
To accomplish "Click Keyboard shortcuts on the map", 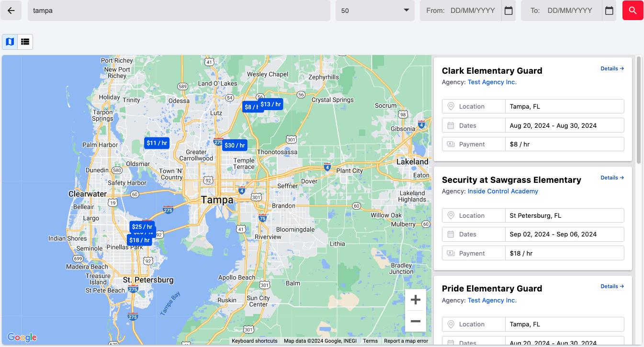I will click(255, 341).
